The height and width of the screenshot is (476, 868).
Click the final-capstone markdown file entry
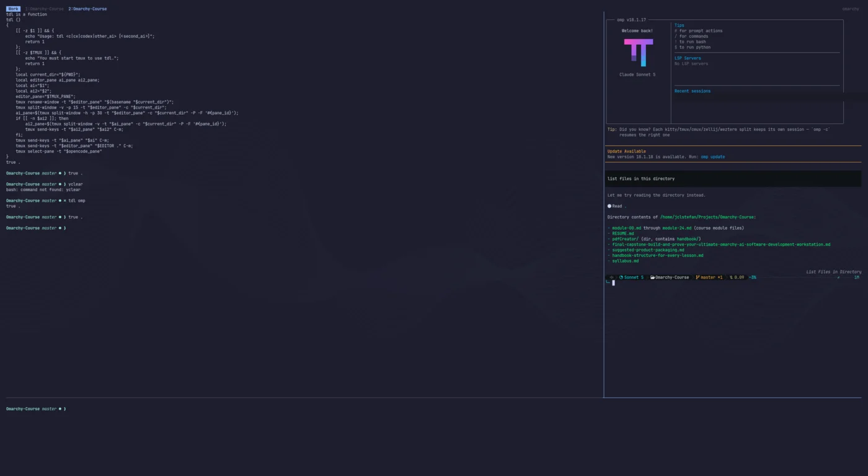721,245
